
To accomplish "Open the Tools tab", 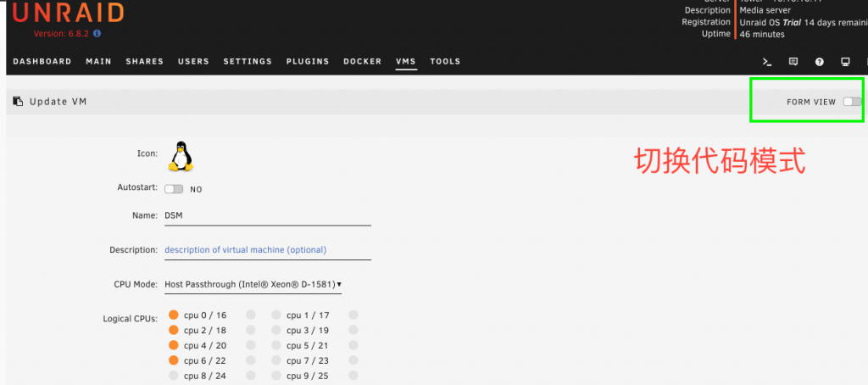I will (445, 62).
